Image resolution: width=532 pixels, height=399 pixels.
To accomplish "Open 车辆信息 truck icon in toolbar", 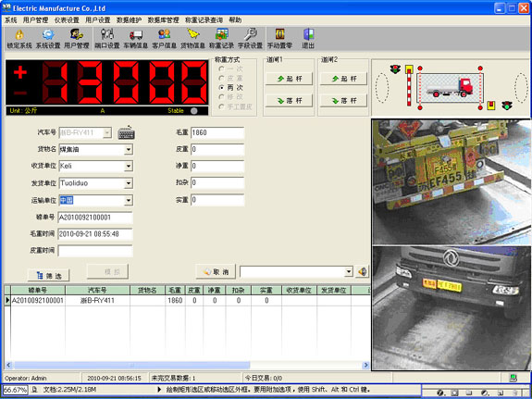I will 136,34.
